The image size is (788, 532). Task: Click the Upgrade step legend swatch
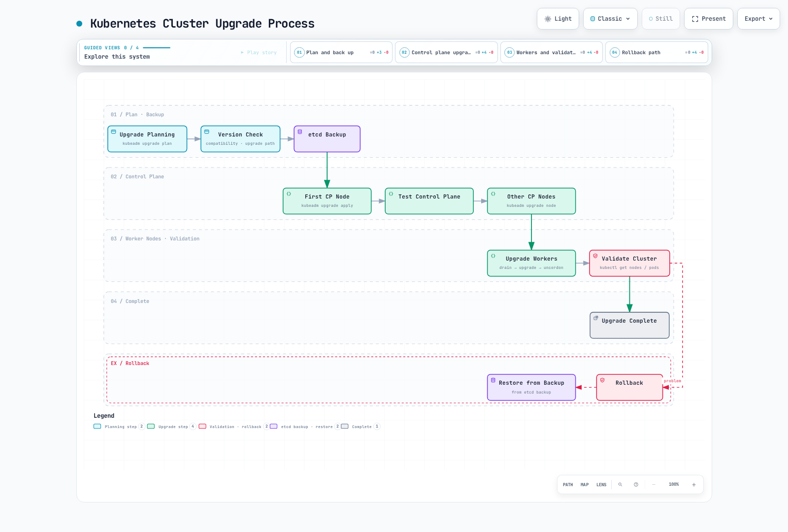point(151,427)
